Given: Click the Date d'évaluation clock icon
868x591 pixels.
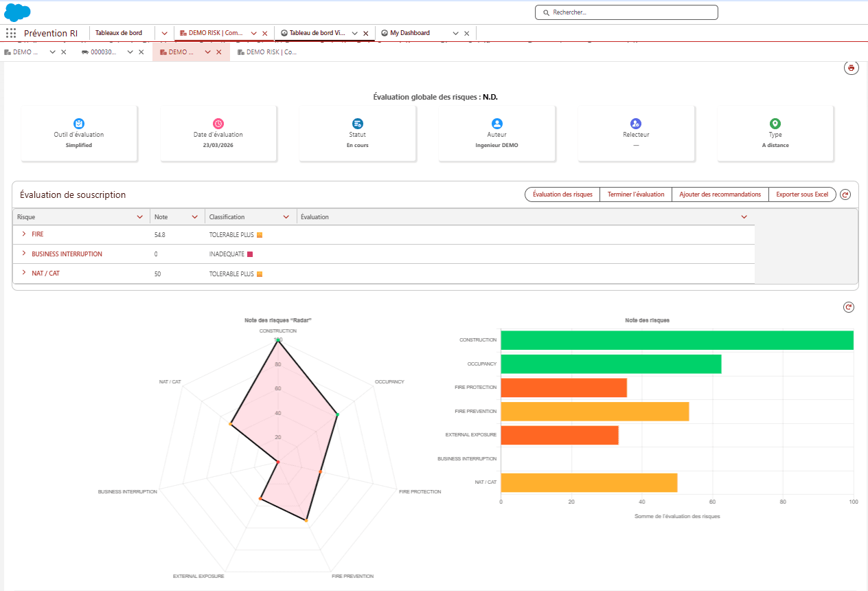Looking at the screenshot, I should [x=218, y=124].
